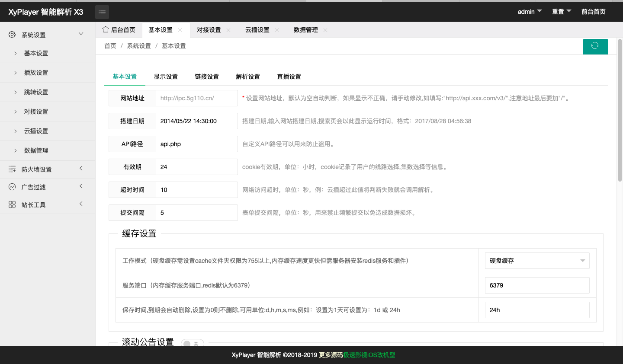The height and width of the screenshot is (364, 623).
Task: Click the vertical page scrollbar
Action: click(x=620, y=110)
